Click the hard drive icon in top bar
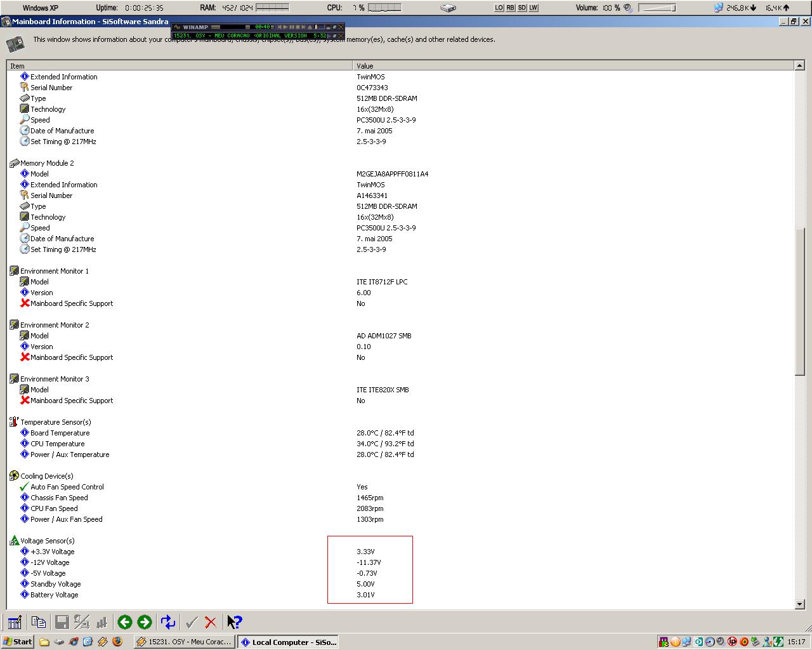 (449, 8)
